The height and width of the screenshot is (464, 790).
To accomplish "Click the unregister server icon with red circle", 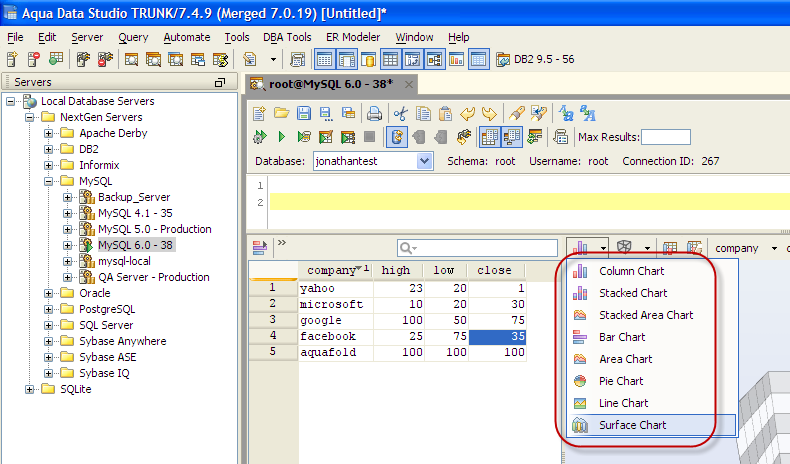I will click(34, 59).
